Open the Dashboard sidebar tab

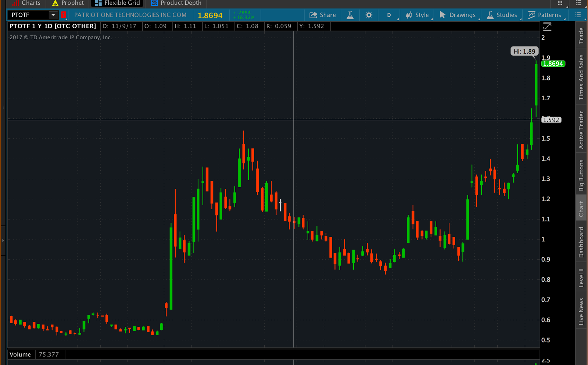click(581, 242)
